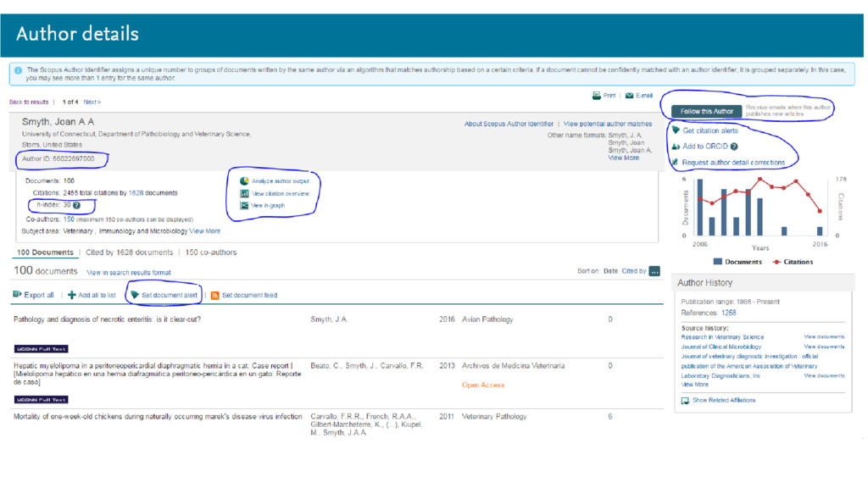Click Open Access label
This screenshot has height=488, width=868.
(482, 385)
